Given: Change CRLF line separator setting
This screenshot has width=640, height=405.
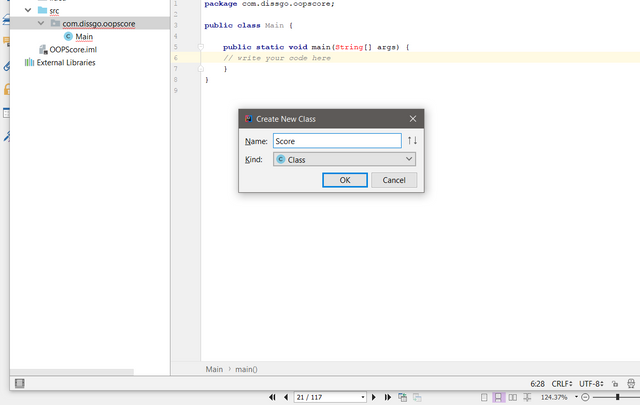Looking at the screenshot, I should click(x=562, y=384).
